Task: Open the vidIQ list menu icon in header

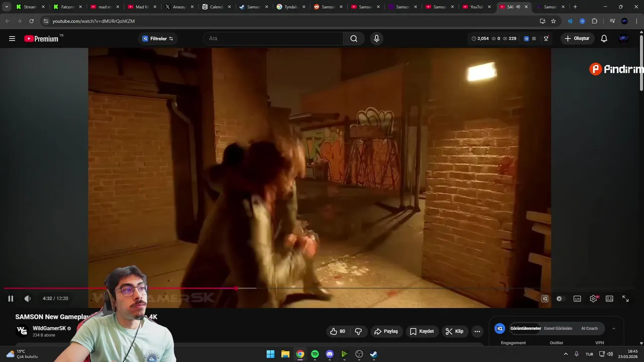Action: (534, 39)
